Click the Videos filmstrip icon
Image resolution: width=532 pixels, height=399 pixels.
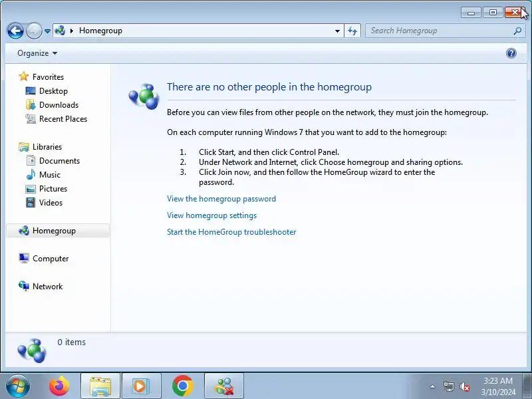[x=31, y=203]
